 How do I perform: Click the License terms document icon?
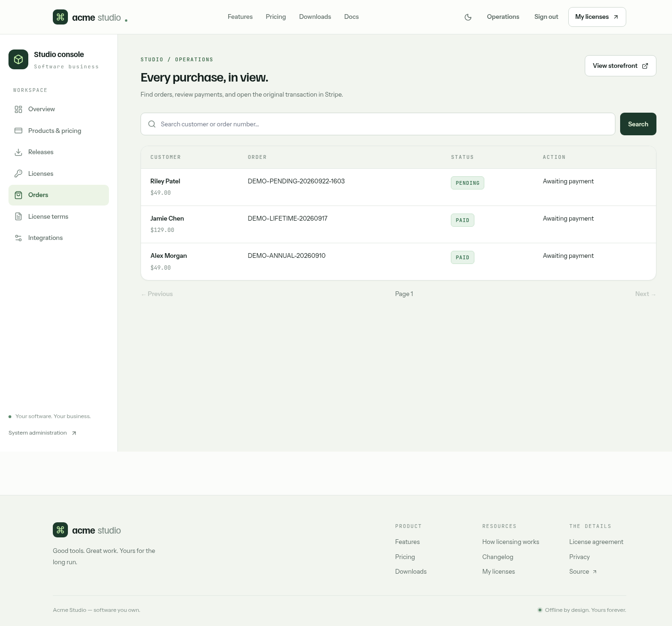pyautogui.click(x=18, y=216)
